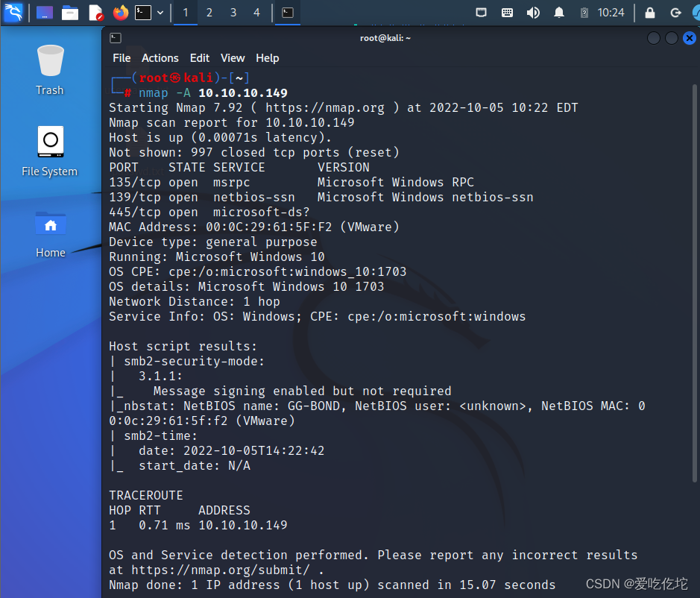Open the Home folder on the desktop
Viewport: 700px width, 598px height.
(x=50, y=224)
